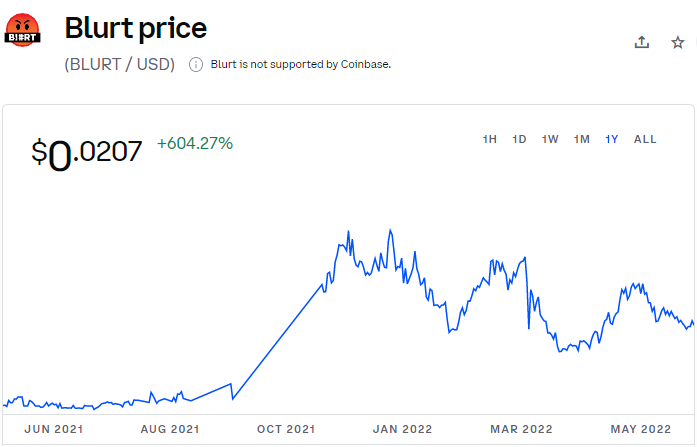Select the 1H chart timeframe
The image size is (697, 447).
[x=490, y=139]
